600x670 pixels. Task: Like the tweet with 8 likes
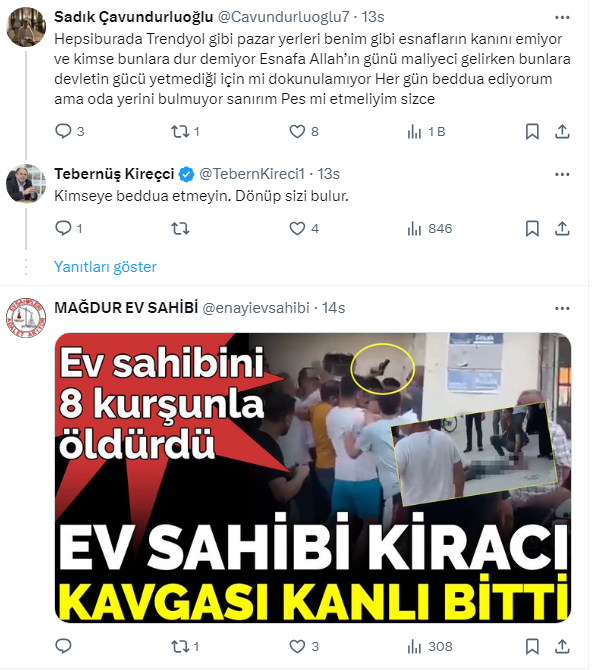303,131
